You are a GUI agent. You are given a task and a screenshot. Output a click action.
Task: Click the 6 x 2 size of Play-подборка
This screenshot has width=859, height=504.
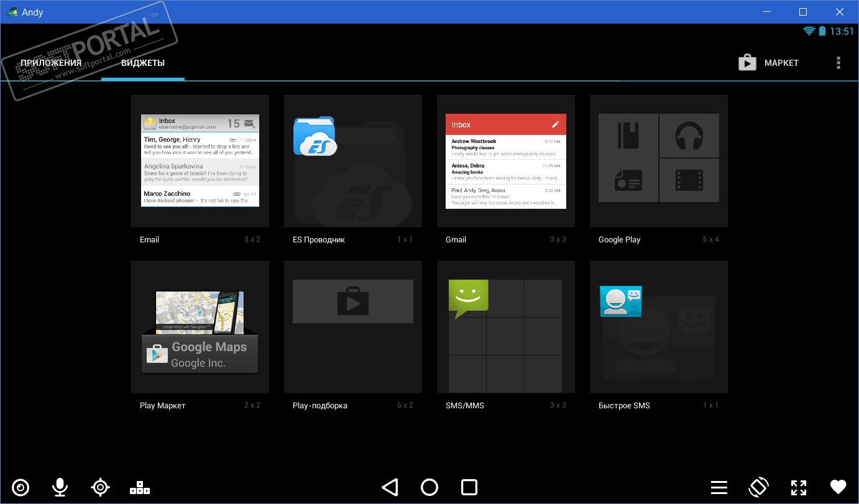pyautogui.click(x=405, y=405)
